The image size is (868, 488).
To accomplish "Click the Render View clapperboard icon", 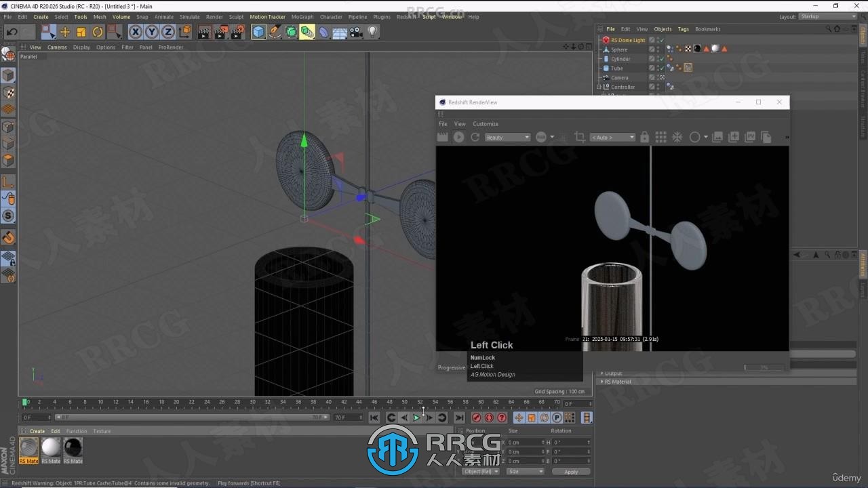I will tap(204, 32).
